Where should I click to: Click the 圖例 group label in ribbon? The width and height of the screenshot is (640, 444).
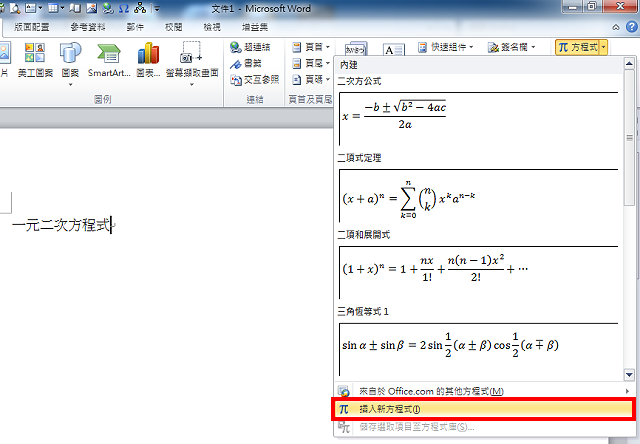102,100
